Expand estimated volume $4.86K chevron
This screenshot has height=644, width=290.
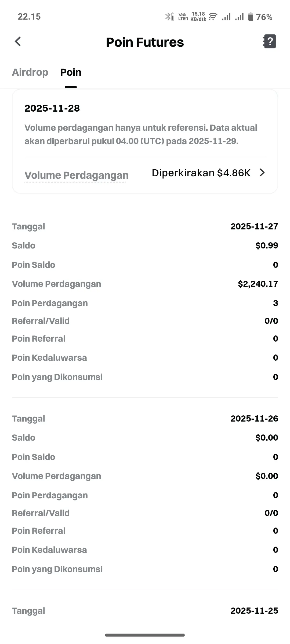(x=262, y=173)
